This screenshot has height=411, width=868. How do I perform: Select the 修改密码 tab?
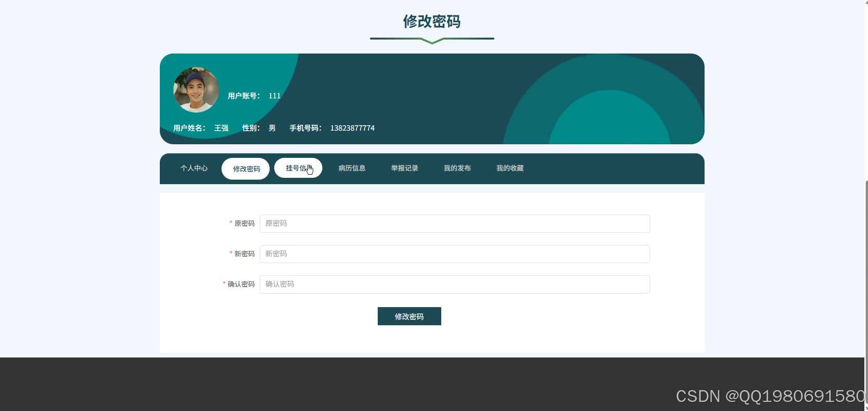coord(246,168)
